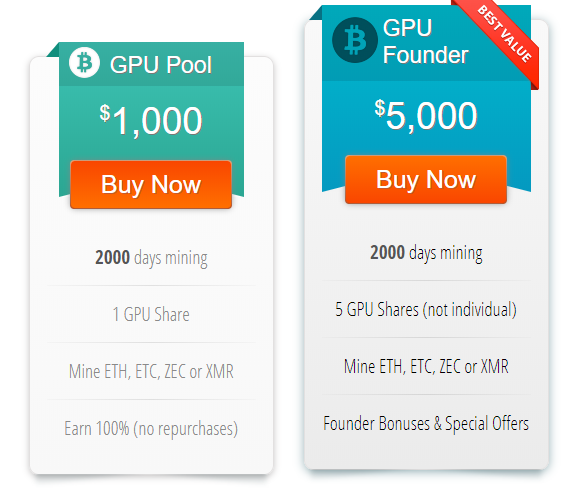Click the green GPU Pool price banner
Viewport: 574px width, 495px height.
pos(151,119)
